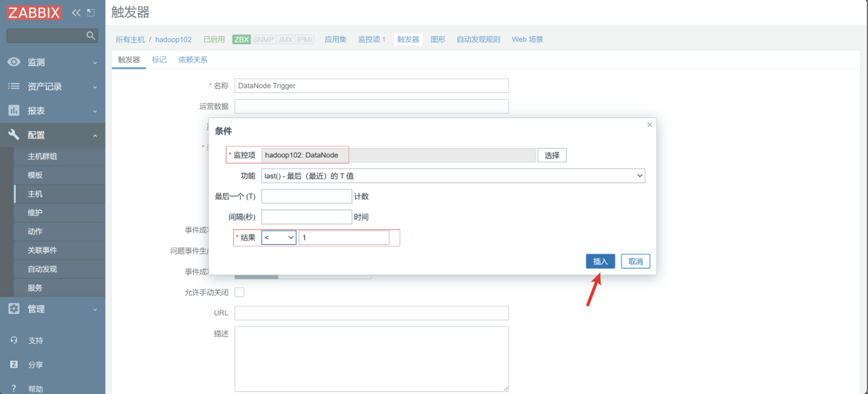Screen dimensions: 868x394
Task: Click the hadoop102 breadcrumb link
Action: click(x=173, y=39)
